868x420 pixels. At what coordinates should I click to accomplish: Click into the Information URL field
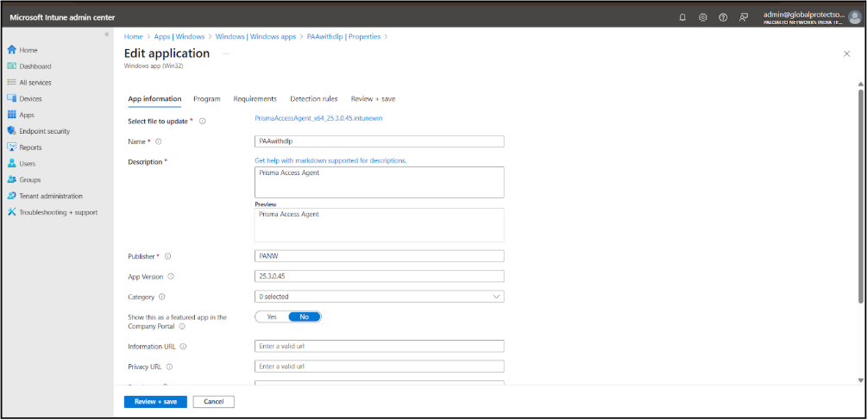coord(380,346)
